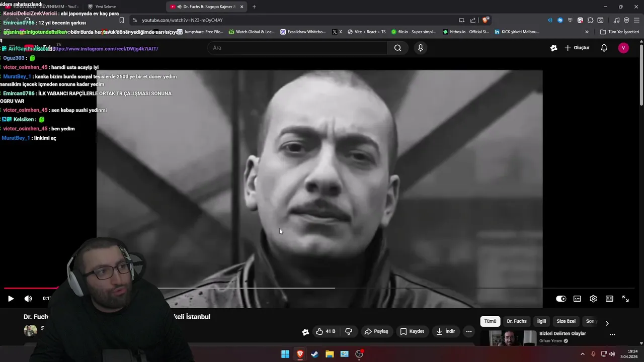
Task: Dislike the video
Action: pyautogui.click(x=349, y=331)
